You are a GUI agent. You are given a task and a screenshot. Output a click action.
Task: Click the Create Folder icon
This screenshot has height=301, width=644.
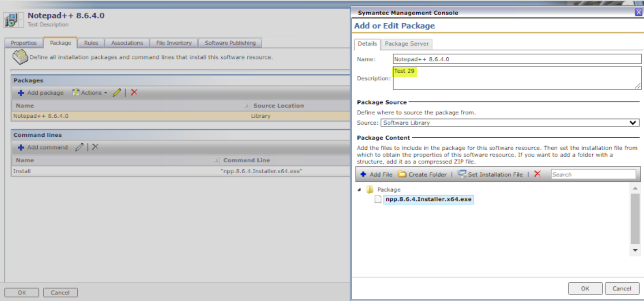(x=402, y=175)
